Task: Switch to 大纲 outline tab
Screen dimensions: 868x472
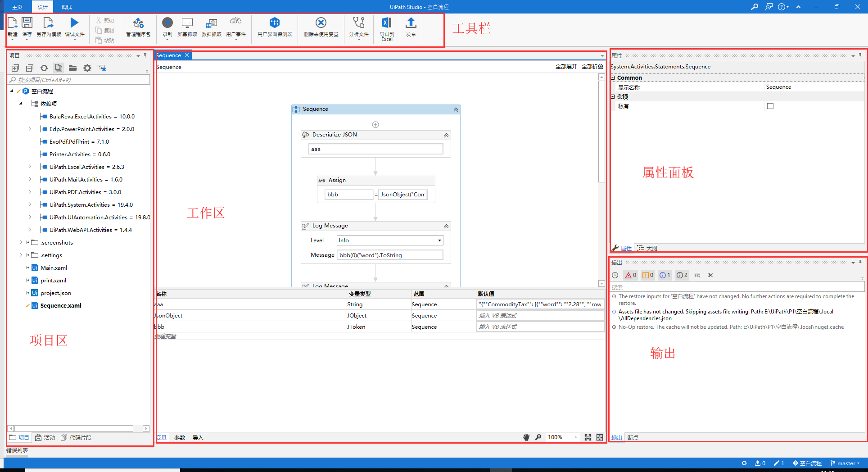Action: [647, 248]
